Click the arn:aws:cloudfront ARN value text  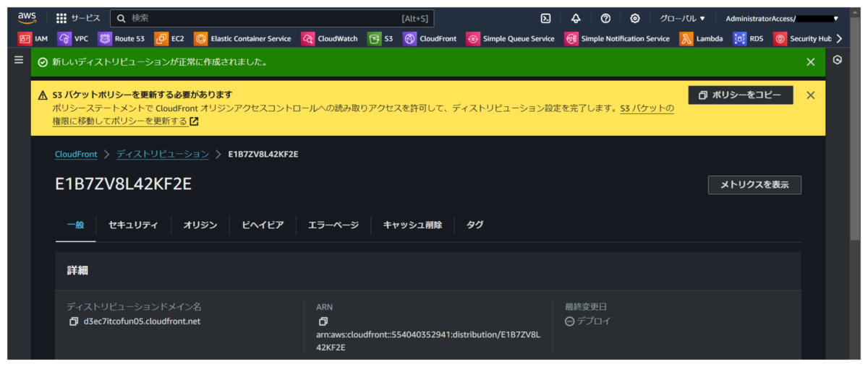tap(428, 341)
